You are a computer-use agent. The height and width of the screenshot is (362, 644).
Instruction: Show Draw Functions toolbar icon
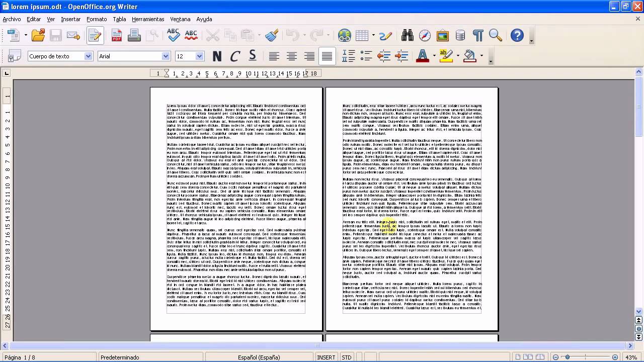click(x=385, y=36)
